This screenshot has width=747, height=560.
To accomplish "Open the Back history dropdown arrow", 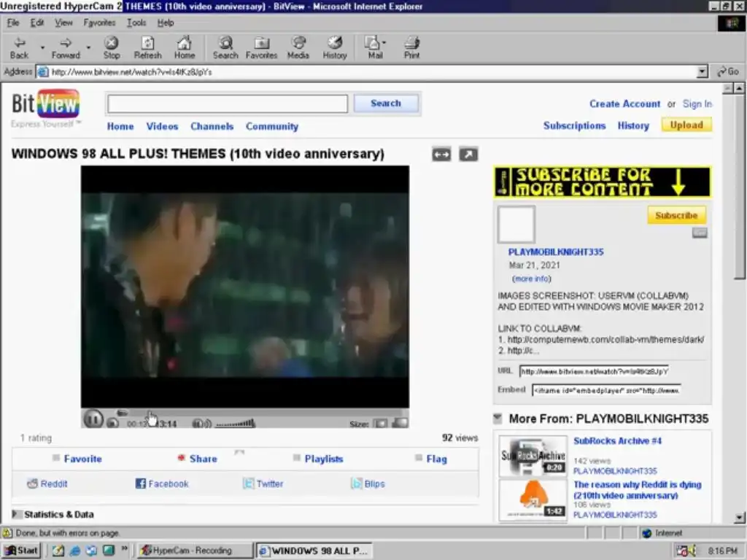I will [42, 47].
